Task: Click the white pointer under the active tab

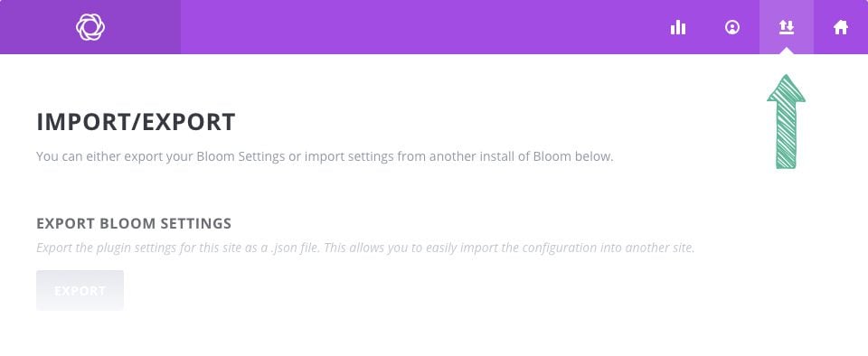Action: point(786,51)
